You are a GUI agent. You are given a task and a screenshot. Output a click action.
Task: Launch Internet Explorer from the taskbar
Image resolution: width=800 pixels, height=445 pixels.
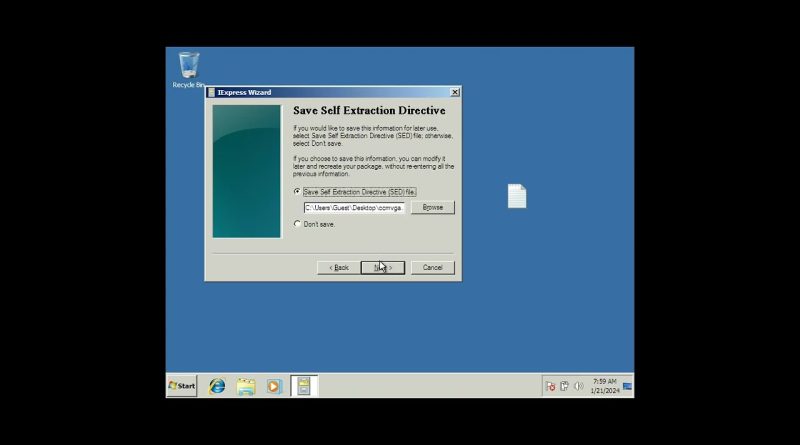coord(217,386)
